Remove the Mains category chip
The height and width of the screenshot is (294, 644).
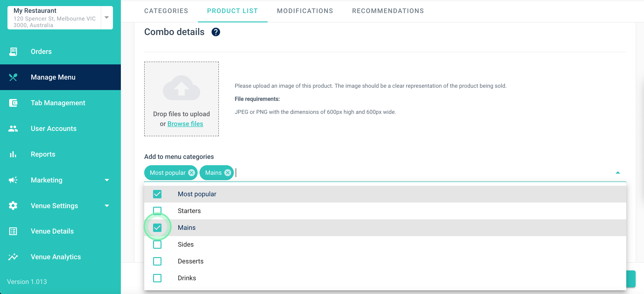pyautogui.click(x=227, y=173)
